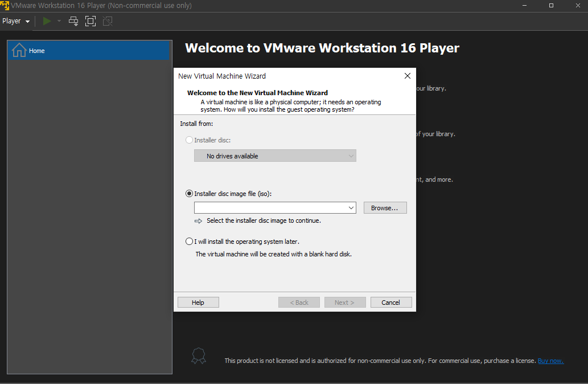Minimize the VMware Player window
This screenshot has height=384, width=588.
click(x=525, y=5)
